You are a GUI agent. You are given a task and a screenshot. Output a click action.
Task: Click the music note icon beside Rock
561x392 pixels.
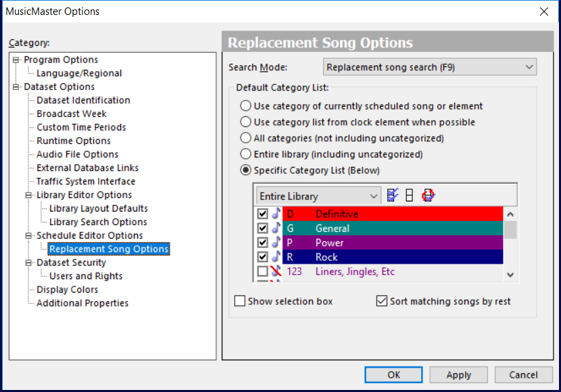pos(276,257)
